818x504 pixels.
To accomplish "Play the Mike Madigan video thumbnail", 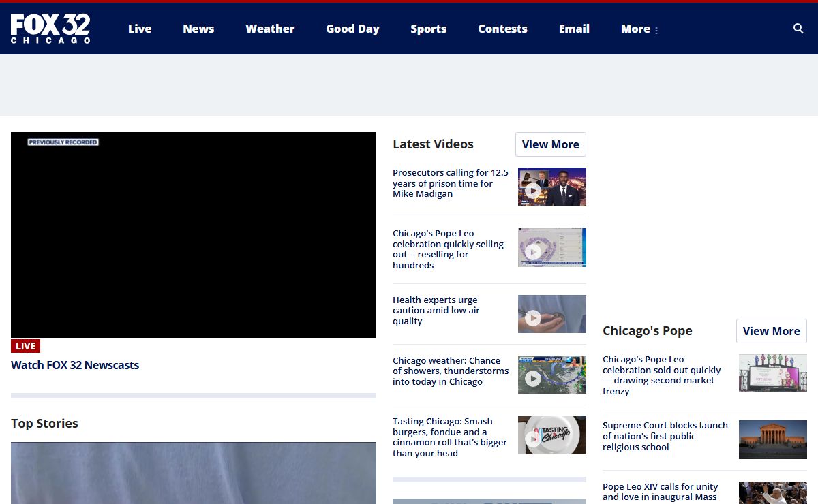I will click(552, 187).
